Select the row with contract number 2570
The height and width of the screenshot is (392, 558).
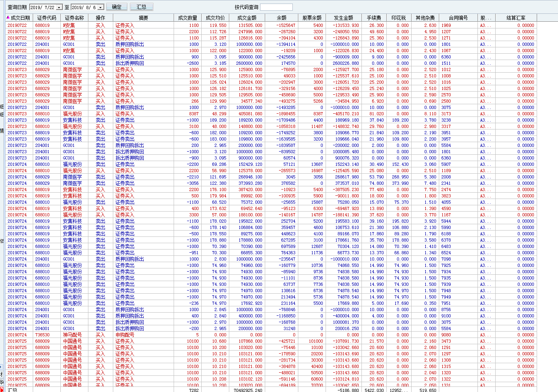271,95
